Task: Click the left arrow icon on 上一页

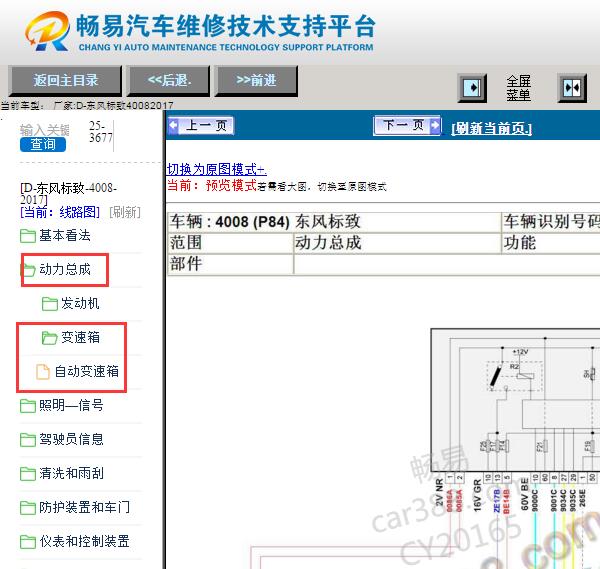Action: (173, 125)
